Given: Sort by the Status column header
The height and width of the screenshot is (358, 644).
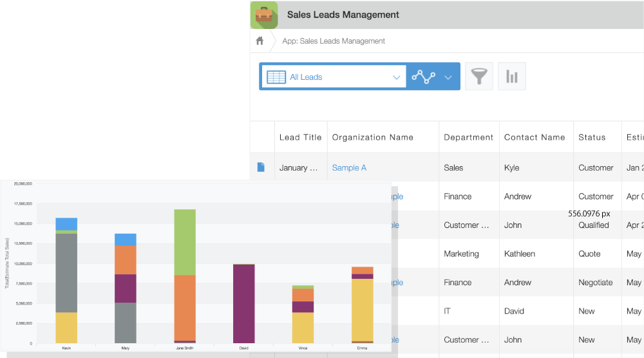Looking at the screenshot, I should (x=592, y=137).
